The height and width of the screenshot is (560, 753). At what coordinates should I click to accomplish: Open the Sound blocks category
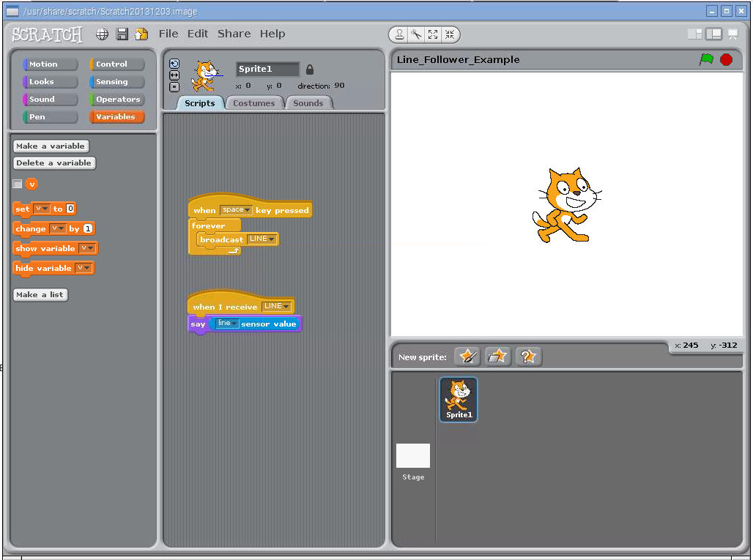[50, 99]
